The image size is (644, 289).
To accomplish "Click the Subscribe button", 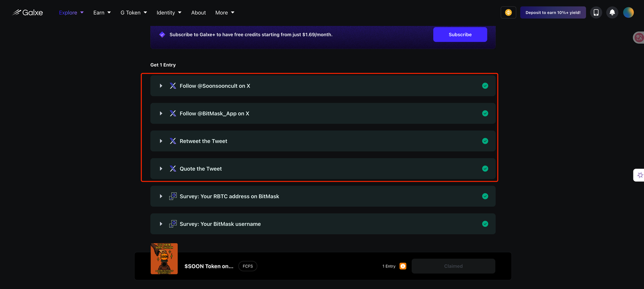I will coord(460,35).
